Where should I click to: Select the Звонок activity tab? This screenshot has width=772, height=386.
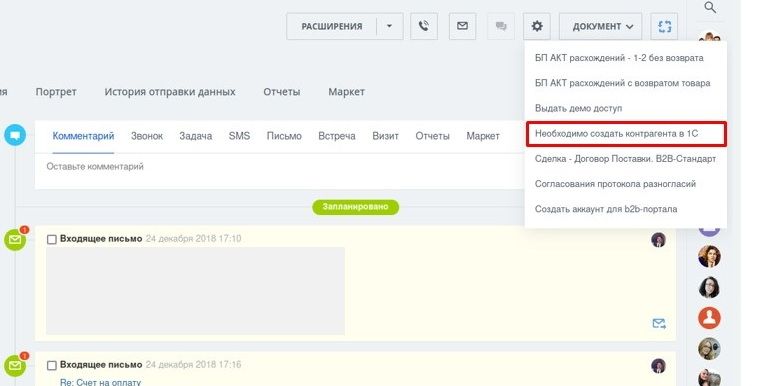[x=147, y=136]
